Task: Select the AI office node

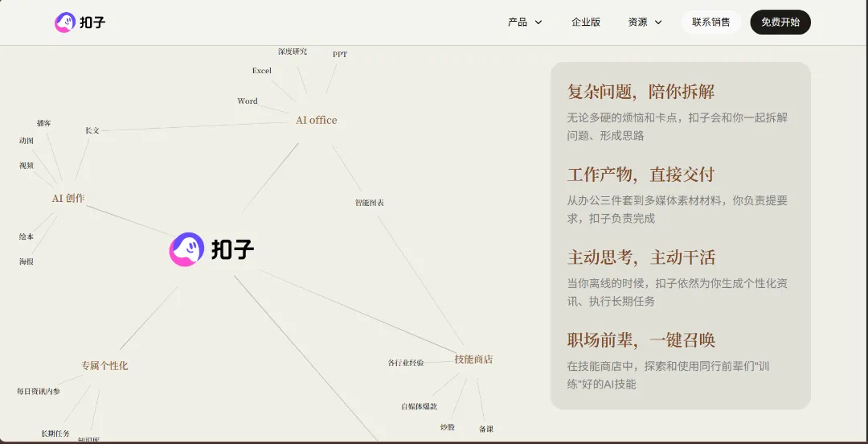Action: coord(316,121)
